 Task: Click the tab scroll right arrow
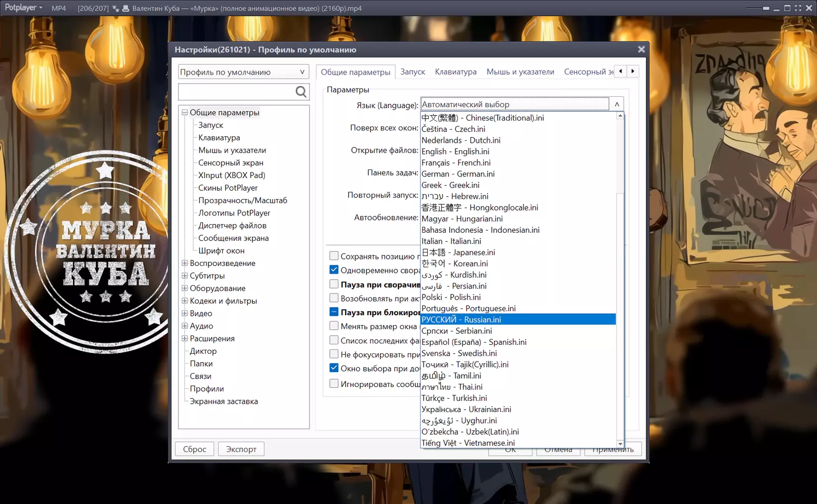[x=633, y=71]
